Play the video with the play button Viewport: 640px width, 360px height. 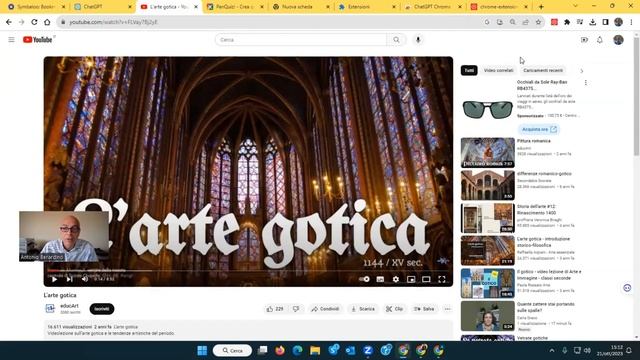click(x=54, y=279)
